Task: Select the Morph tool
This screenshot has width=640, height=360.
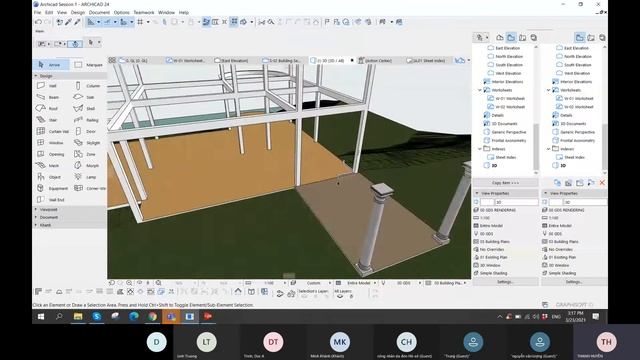Action: (x=87, y=166)
